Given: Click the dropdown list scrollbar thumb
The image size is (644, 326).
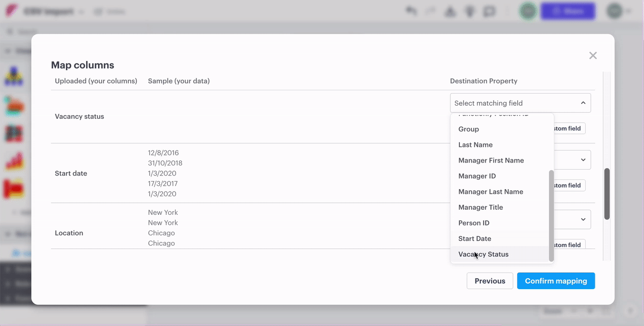Looking at the screenshot, I should [551, 215].
